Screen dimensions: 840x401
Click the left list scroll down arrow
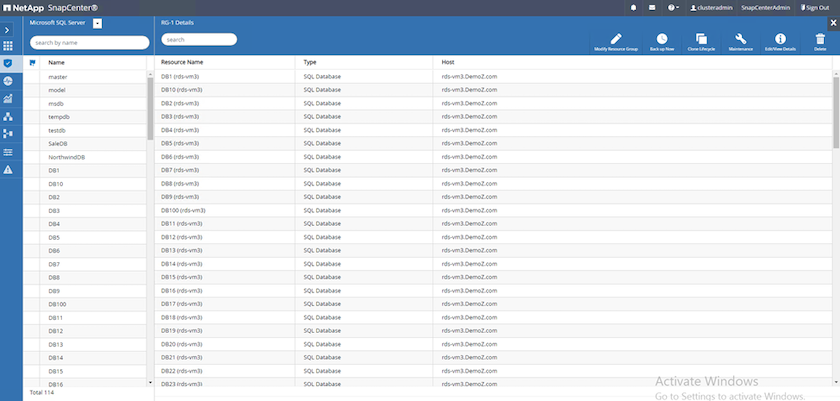150,383
